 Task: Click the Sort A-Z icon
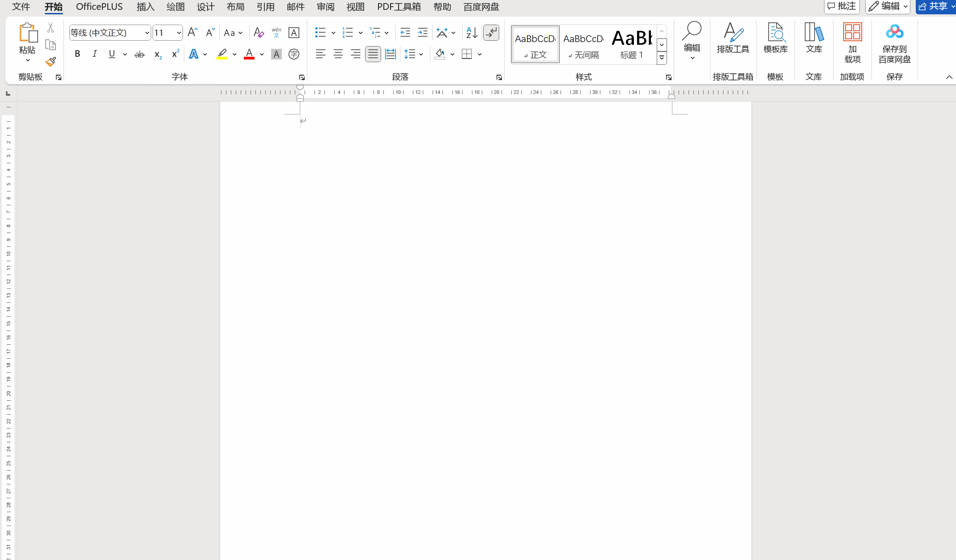pos(472,33)
